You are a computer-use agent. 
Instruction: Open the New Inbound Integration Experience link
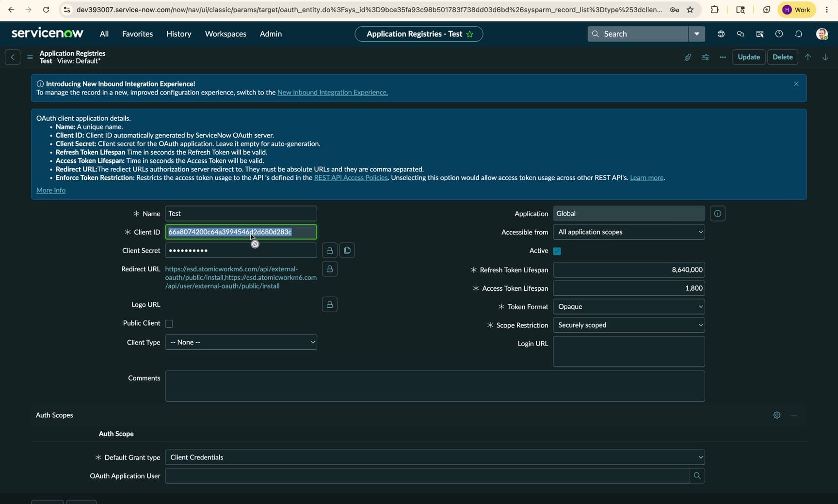point(332,93)
